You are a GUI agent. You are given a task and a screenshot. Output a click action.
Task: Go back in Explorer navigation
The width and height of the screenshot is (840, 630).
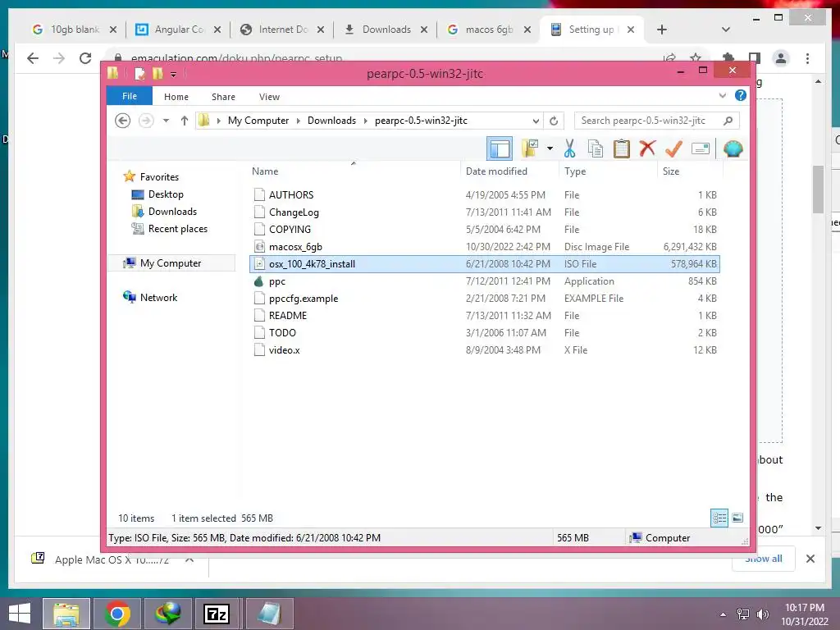point(123,121)
